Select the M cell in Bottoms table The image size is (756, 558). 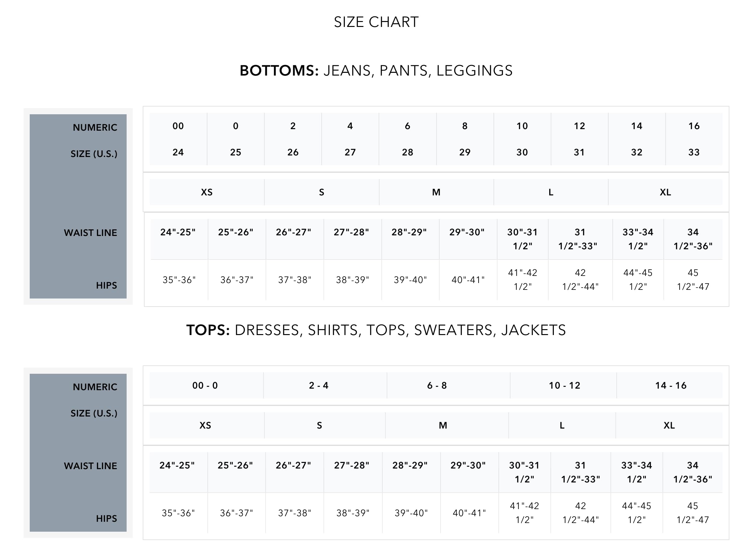436,192
